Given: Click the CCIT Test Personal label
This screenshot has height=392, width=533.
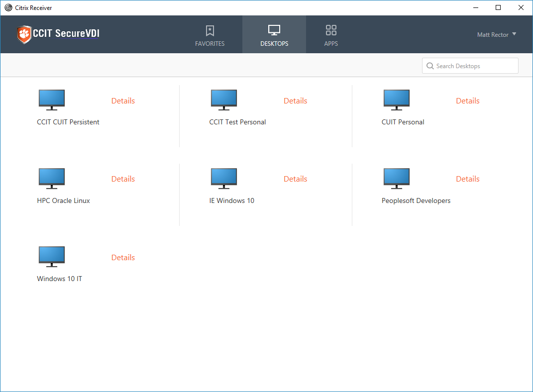Looking at the screenshot, I should 237,122.
